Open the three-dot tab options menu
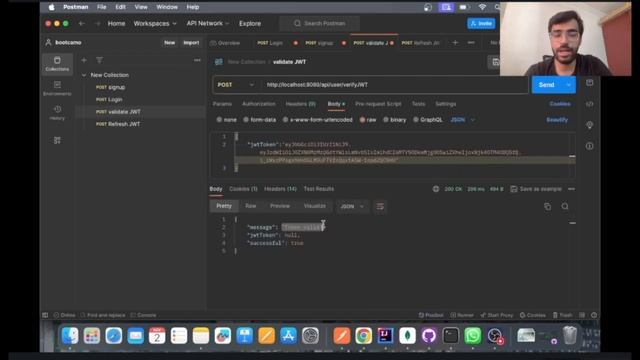 pos(471,42)
